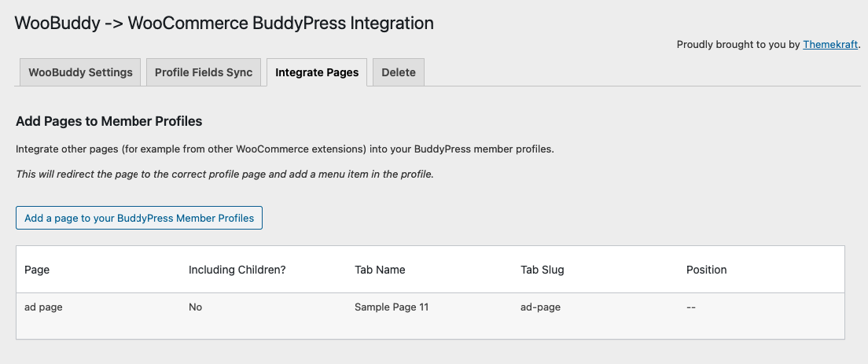Follow the Themekraft link

point(830,44)
